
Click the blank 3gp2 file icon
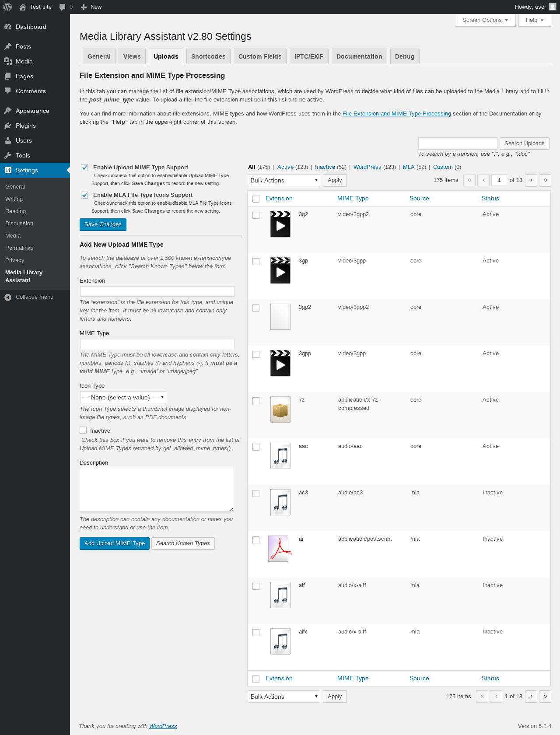point(280,317)
